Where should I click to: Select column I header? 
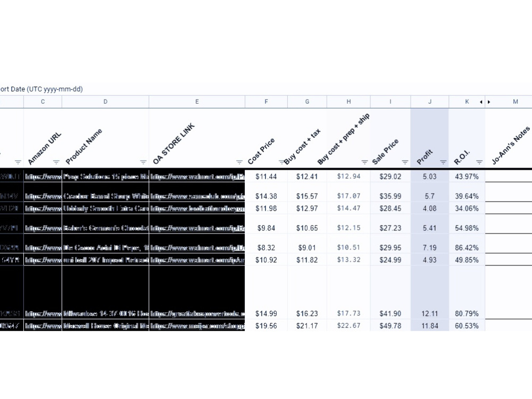coord(390,102)
